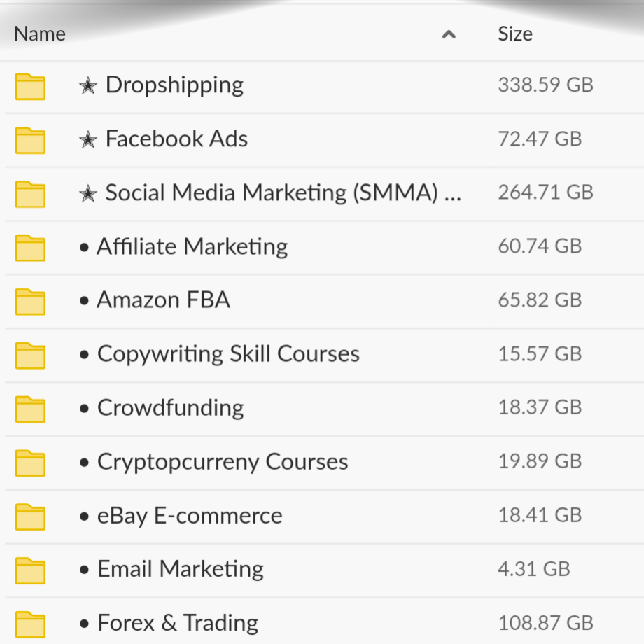Open the Cryptopcurreny Courses folder name

click(223, 462)
